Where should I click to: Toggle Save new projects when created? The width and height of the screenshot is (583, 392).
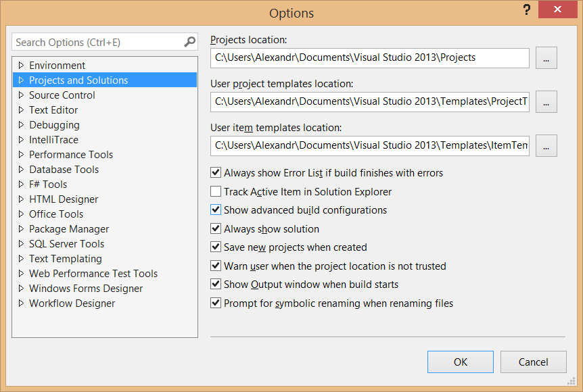tap(216, 247)
